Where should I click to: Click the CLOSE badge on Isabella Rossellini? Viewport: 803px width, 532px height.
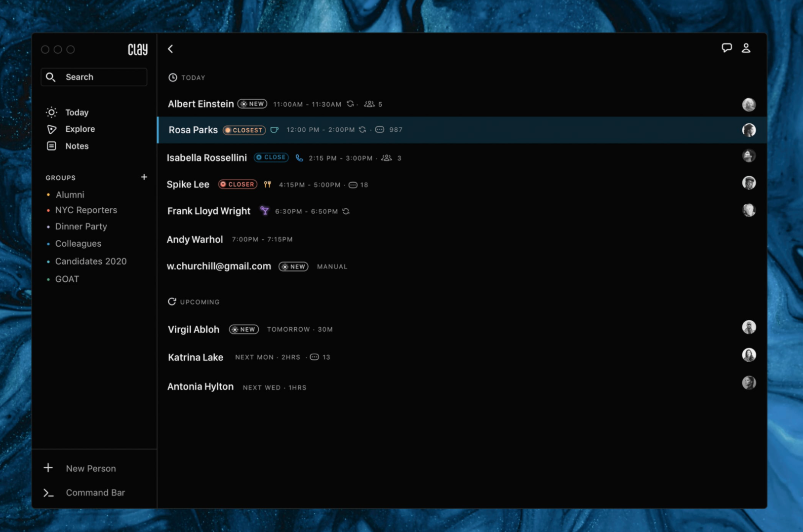pos(271,157)
